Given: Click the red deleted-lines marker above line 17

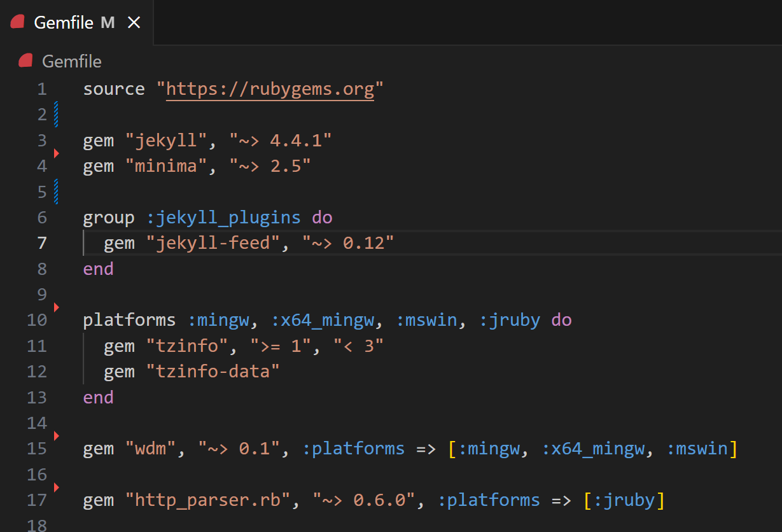Looking at the screenshot, I should point(56,487).
